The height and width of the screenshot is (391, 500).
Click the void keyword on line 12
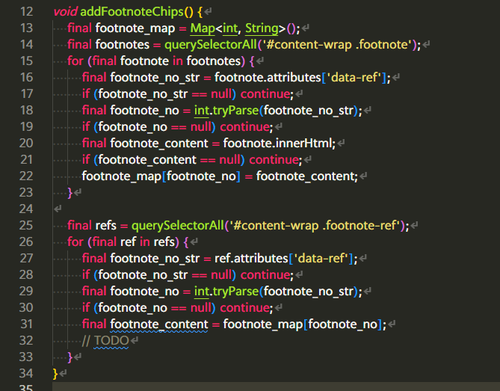65,12
